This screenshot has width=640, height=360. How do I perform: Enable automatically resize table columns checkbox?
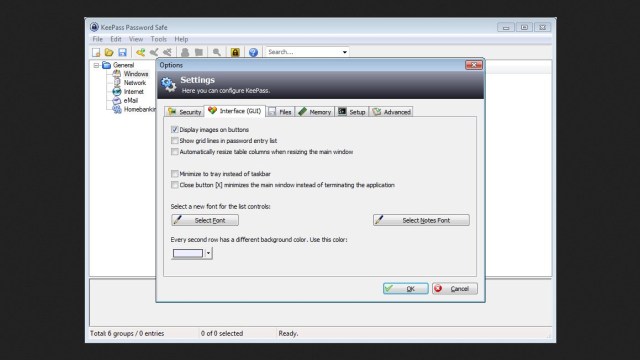coord(175,151)
